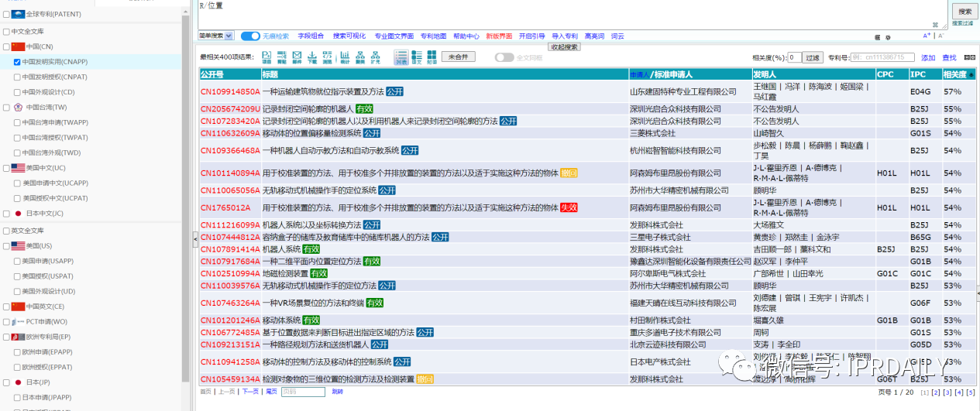Uncheck 中国发明实用(CNAPP) checkbox
980x411 pixels.
(17, 62)
